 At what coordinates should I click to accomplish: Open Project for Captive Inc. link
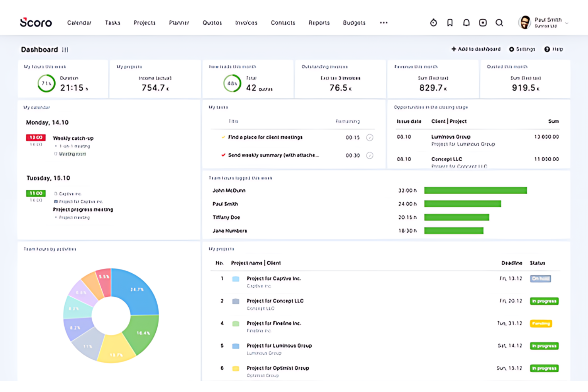click(x=274, y=278)
